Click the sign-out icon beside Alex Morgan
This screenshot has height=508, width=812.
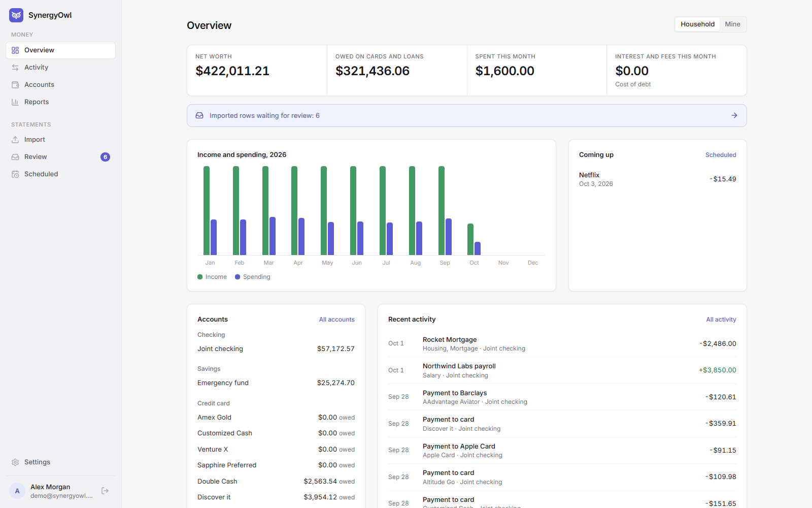coord(105,491)
